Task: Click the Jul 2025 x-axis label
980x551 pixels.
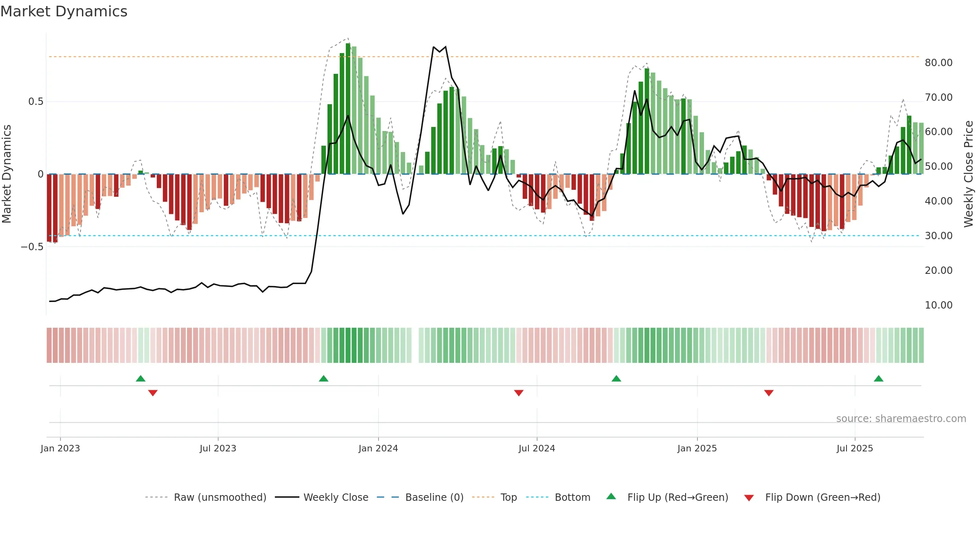Action: tap(855, 448)
